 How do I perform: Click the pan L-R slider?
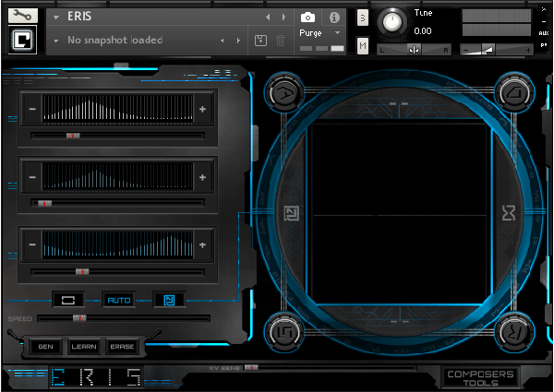[414, 50]
